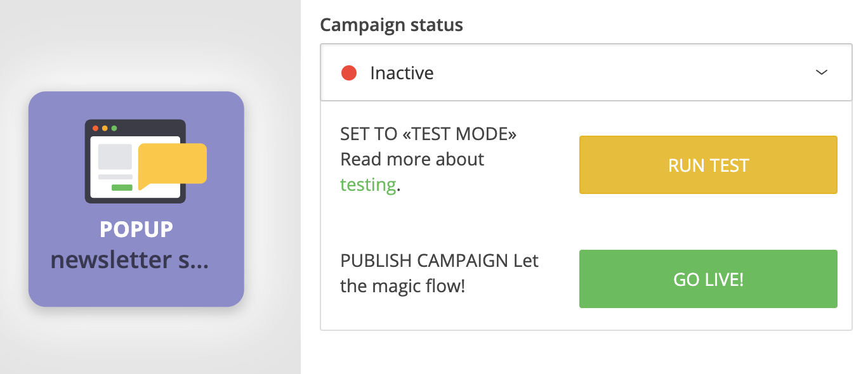Click GO LIVE! to publish the campaign
The height and width of the screenshot is (374, 868).
pyautogui.click(x=707, y=279)
